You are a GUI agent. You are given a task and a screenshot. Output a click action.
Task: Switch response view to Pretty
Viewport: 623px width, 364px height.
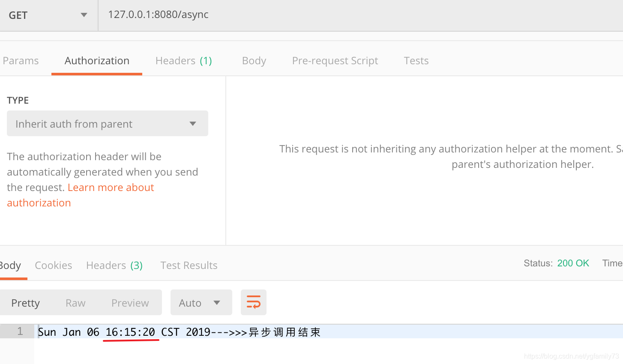pyautogui.click(x=25, y=303)
